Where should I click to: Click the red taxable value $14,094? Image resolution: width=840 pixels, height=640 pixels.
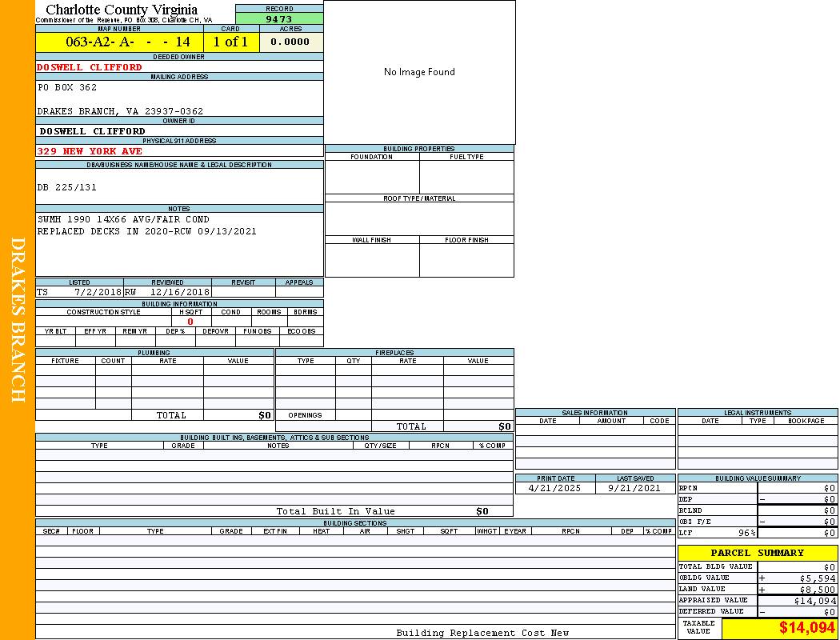pos(807,628)
